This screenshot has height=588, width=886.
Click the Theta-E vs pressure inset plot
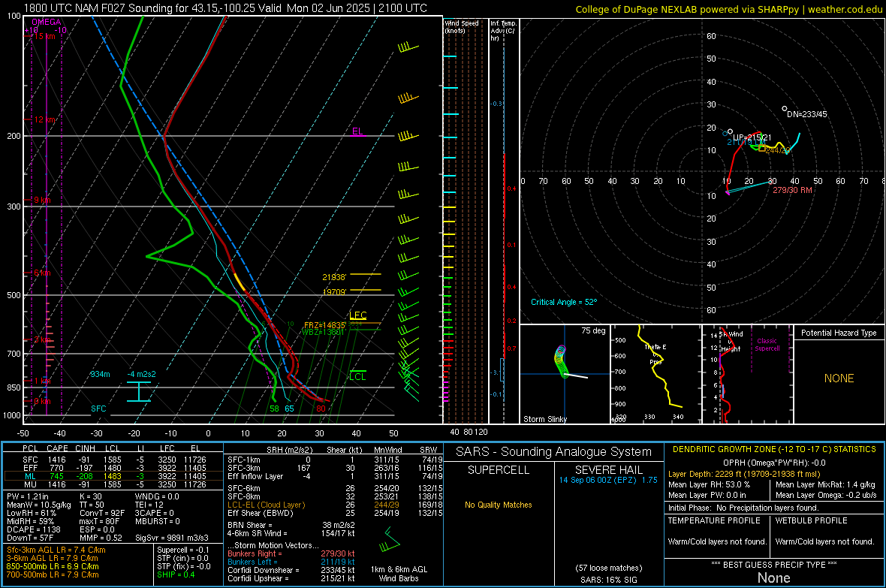pyautogui.click(x=655, y=374)
